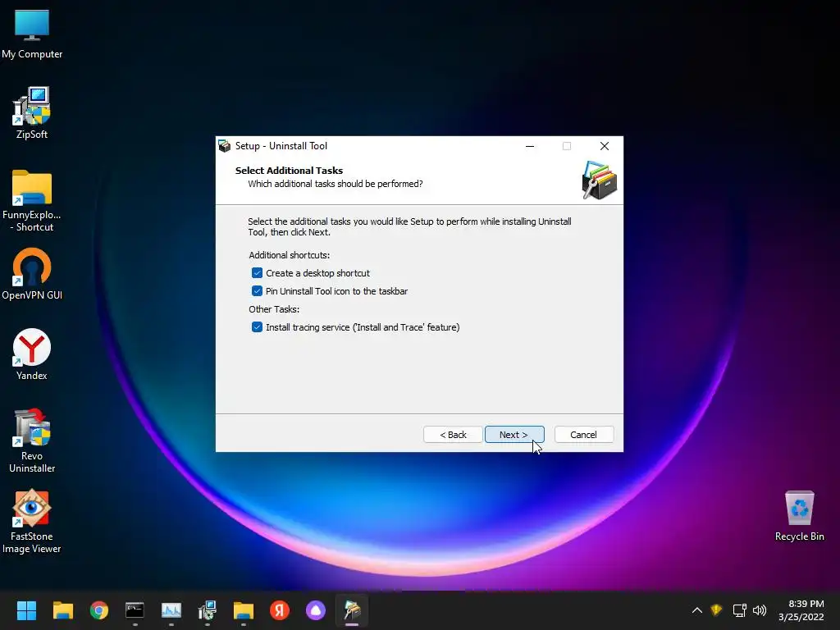840x630 pixels.
Task: Click setup title bar app icon
Action: 225,146
